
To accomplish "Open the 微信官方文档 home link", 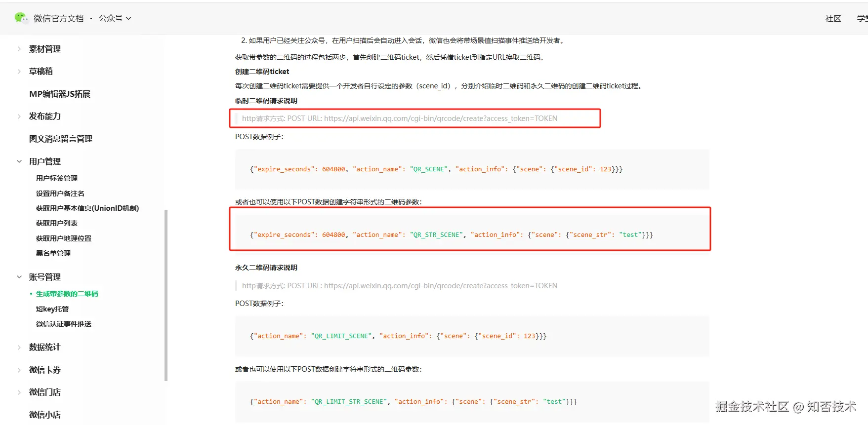I will pyautogui.click(x=58, y=18).
